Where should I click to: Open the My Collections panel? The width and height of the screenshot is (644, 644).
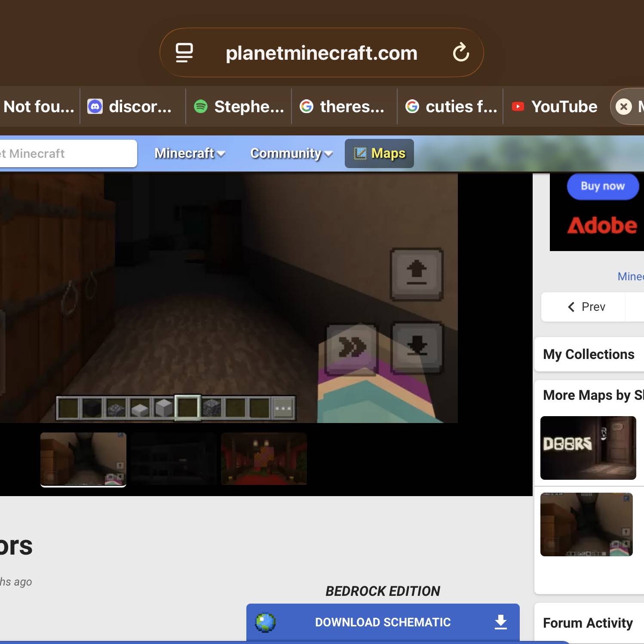pyautogui.click(x=589, y=354)
